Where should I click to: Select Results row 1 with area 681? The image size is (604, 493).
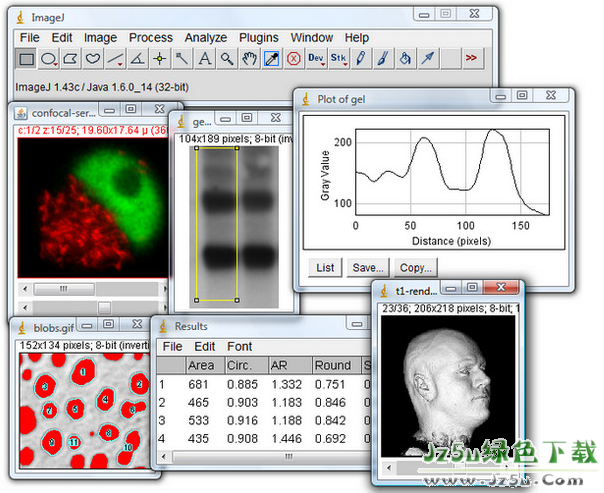coord(263,384)
